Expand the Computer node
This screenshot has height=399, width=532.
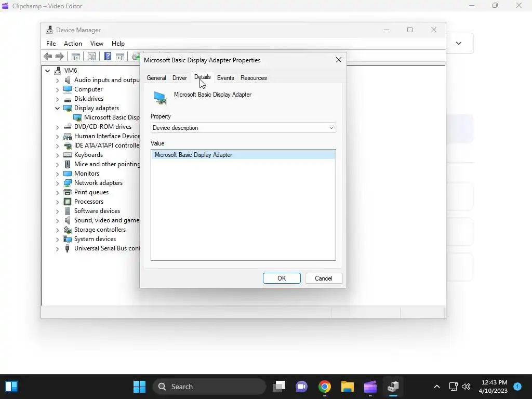coord(57,89)
